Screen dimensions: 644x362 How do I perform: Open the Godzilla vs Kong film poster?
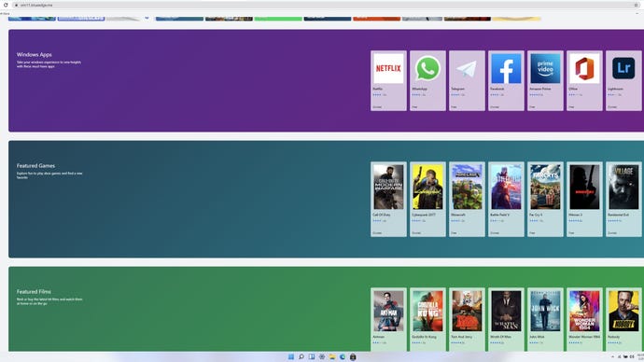(x=427, y=311)
